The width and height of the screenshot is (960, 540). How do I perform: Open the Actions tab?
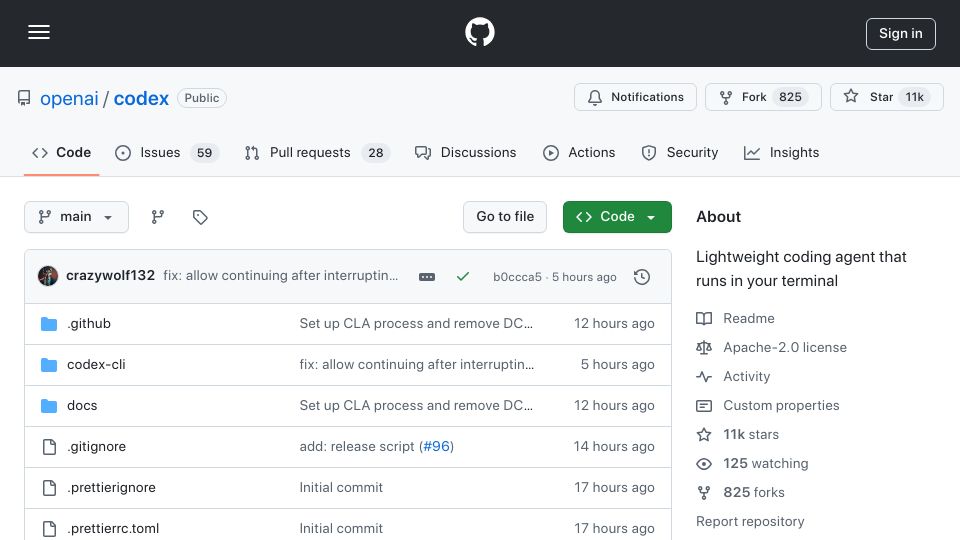(x=579, y=152)
